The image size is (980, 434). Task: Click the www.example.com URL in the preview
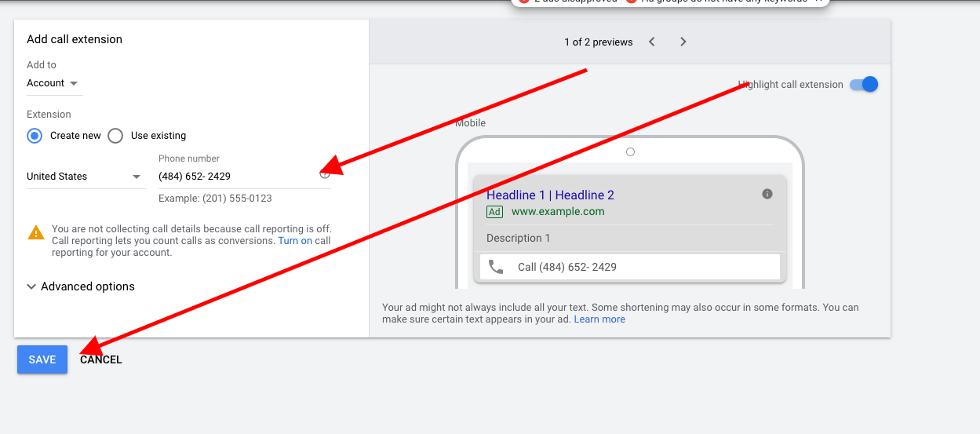tap(558, 212)
